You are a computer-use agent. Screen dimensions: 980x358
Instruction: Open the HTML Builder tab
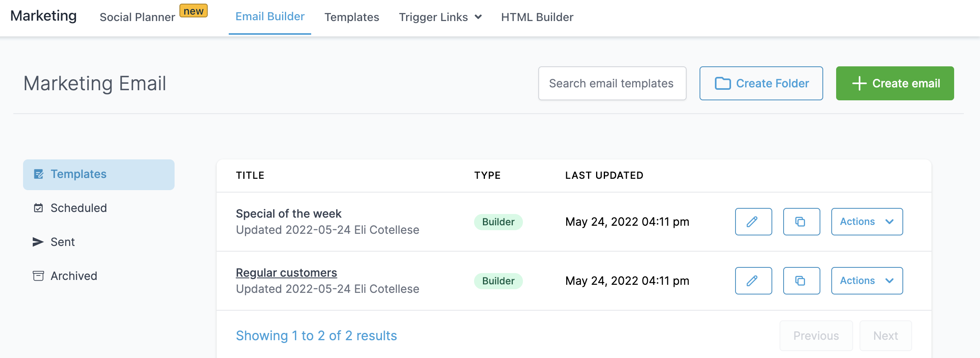click(x=537, y=17)
